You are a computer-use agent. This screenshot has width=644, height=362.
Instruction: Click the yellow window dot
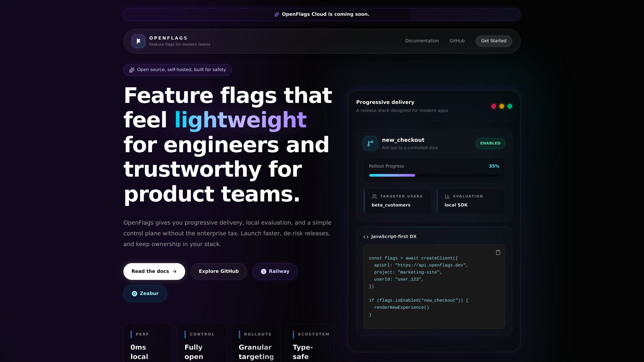[501, 106]
